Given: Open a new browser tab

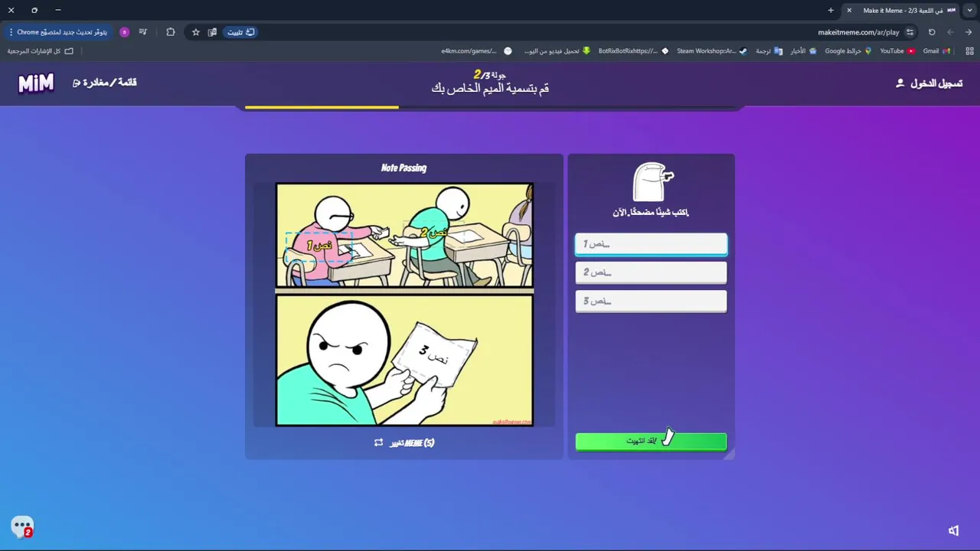Looking at the screenshot, I should (831, 11).
